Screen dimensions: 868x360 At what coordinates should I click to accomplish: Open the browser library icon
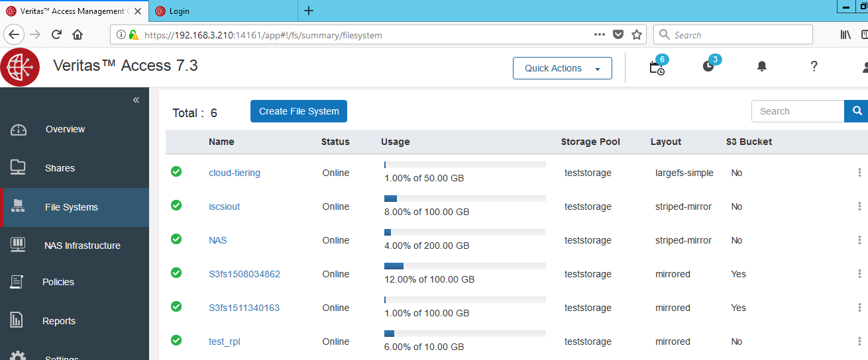coord(845,34)
